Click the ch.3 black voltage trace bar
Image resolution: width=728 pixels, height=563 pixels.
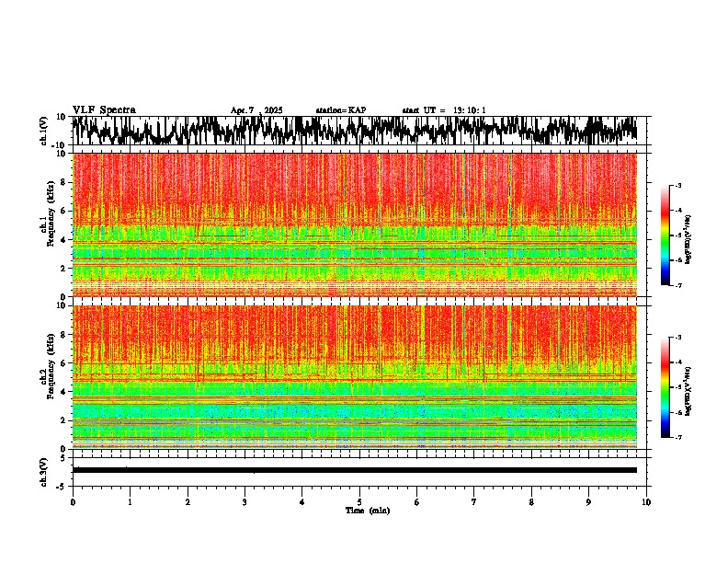coord(354,470)
